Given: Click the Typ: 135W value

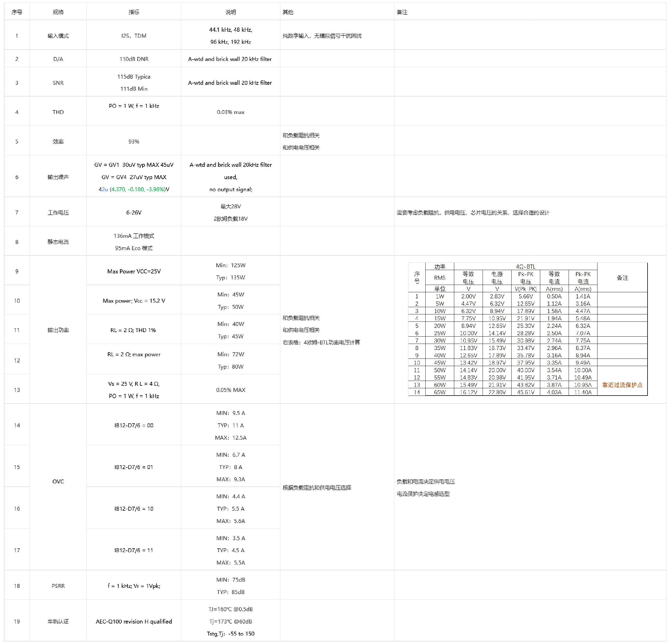Looking at the screenshot, I should point(230,277).
